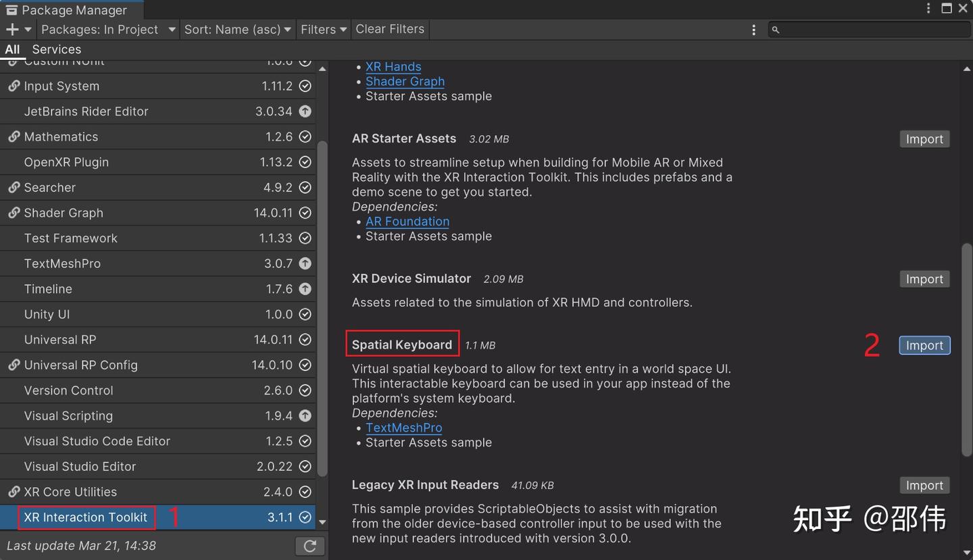Expand the Filters dropdown
The width and height of the screenshot is (973, 560).
coord(323,30)
